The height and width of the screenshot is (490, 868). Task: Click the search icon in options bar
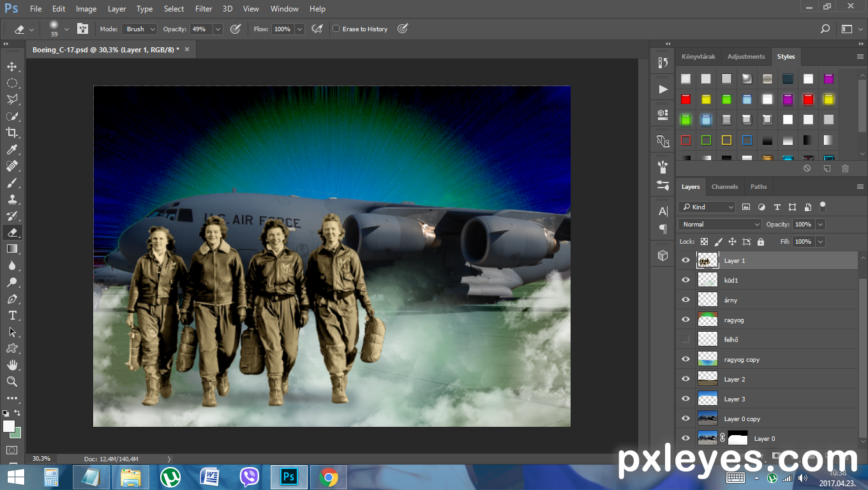tap(825, 29)
